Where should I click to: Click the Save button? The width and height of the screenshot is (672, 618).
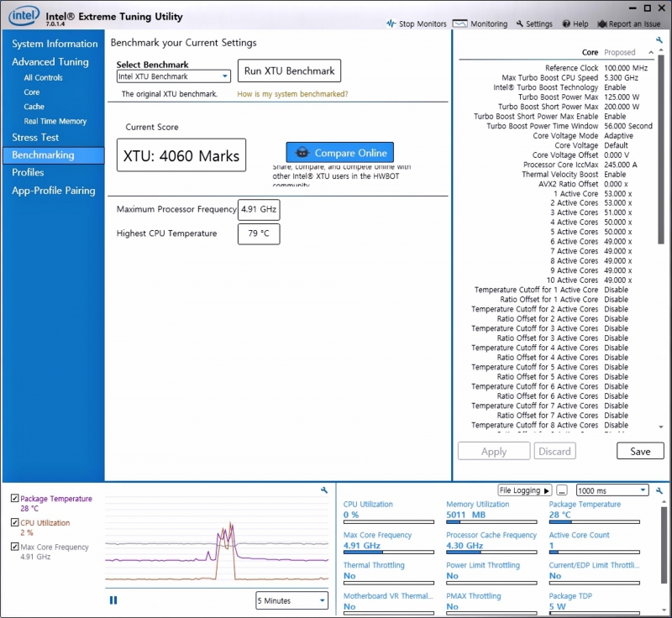point(640,451)
